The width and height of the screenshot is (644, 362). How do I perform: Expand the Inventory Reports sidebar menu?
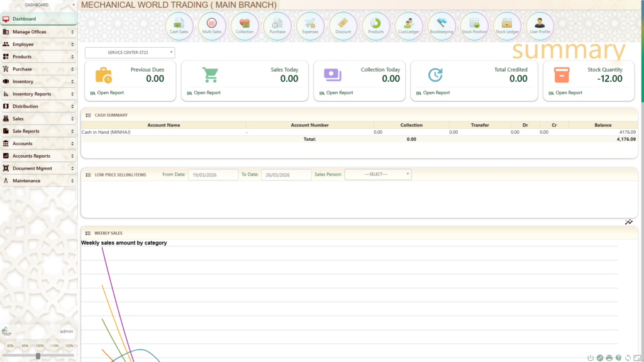[x=38, y=94]
